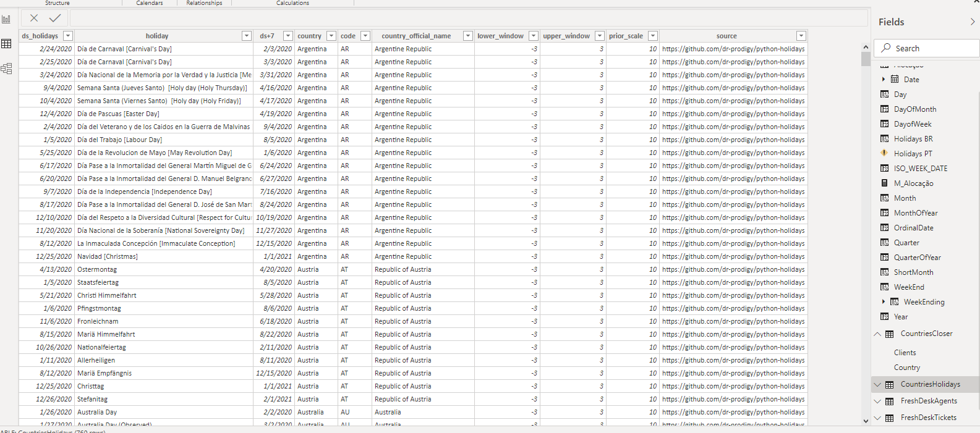Click FreshDeskAgents table icon

(x=890, y=401)
